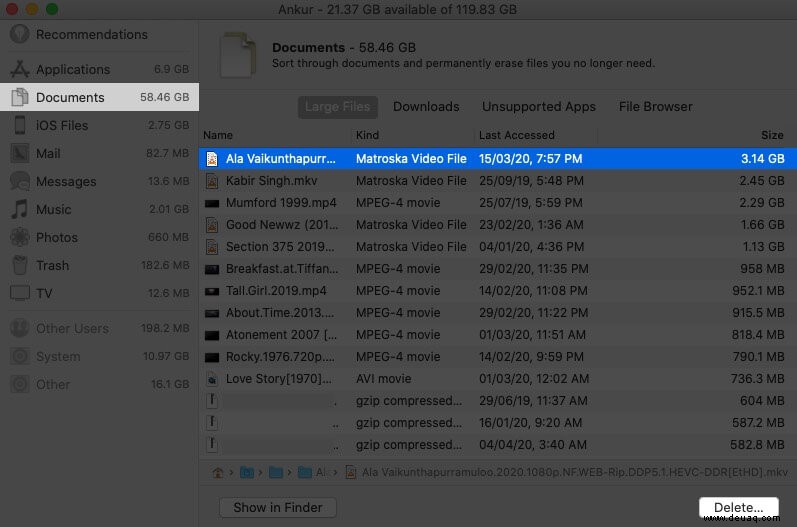The height and width of the screenshot is (527, 797).
Task: Switch to the Large Files tab
Action: (338, 107)
